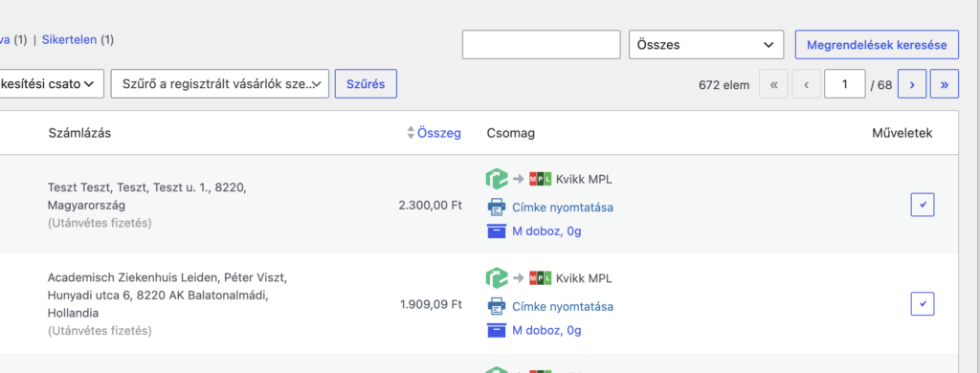Click Címke nyomtatása for Teszt Teszt order

[563, 208]
